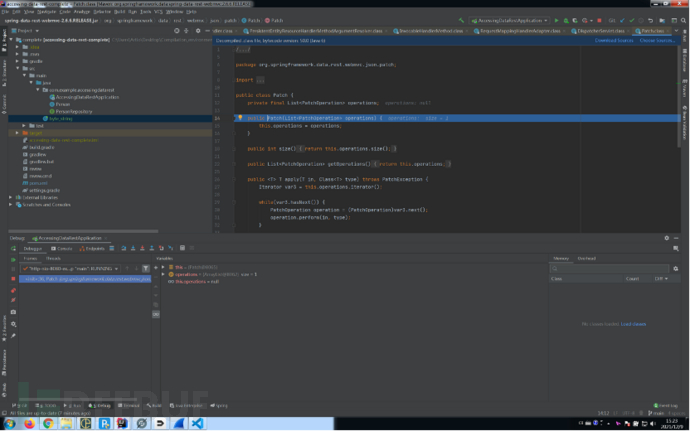Screen dimensions: 690x431
Task: Click the Git update project blue arrow icon
Action: [x=622, y=20]
